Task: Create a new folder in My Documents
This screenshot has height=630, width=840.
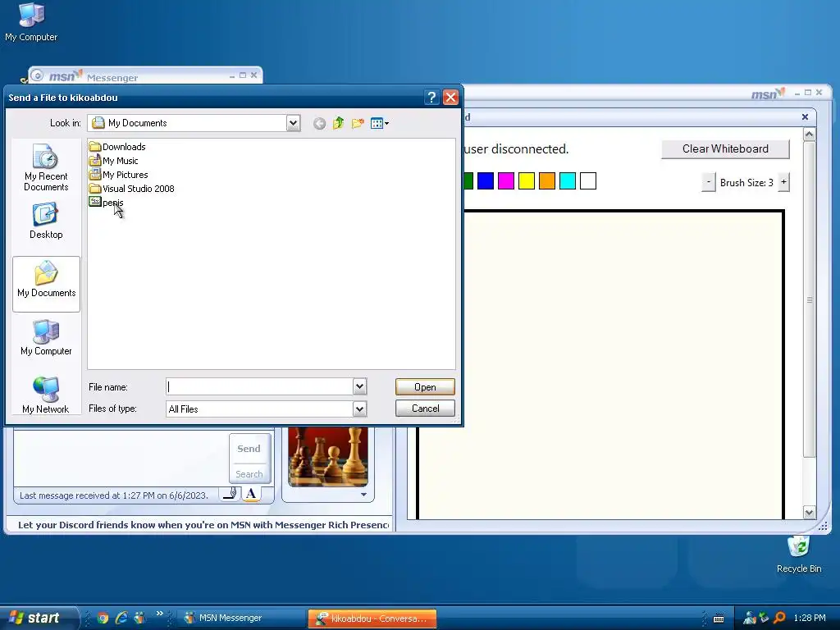Action: [x=358, y=124]
